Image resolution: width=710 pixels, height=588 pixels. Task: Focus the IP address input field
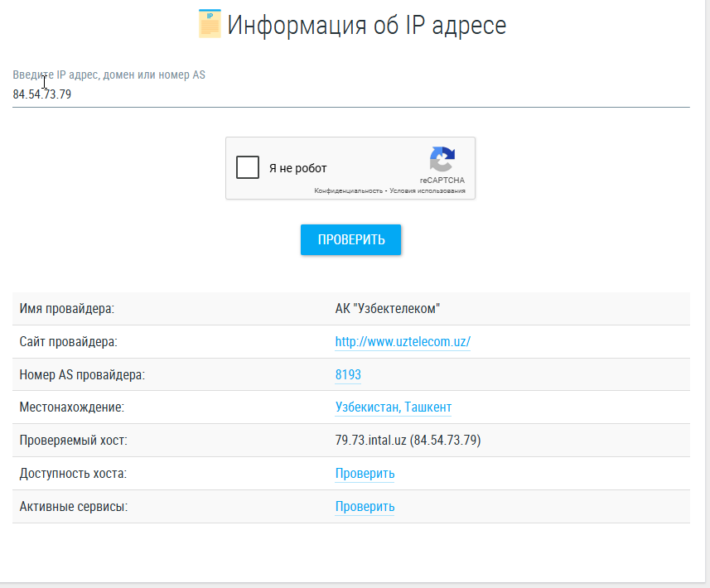[x=351, y=94]
